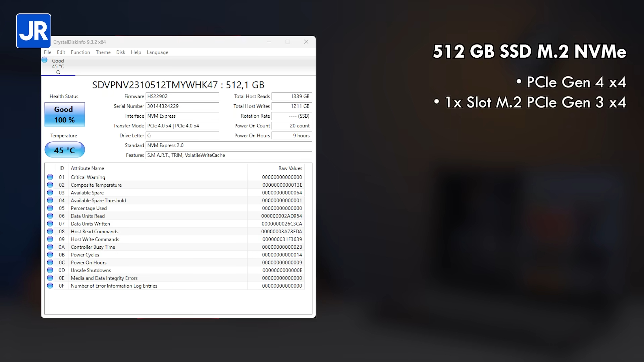Screen dimensions: 644x362
Task: Click the status icon for Composite Temperature
Action: tap(50, 185)
